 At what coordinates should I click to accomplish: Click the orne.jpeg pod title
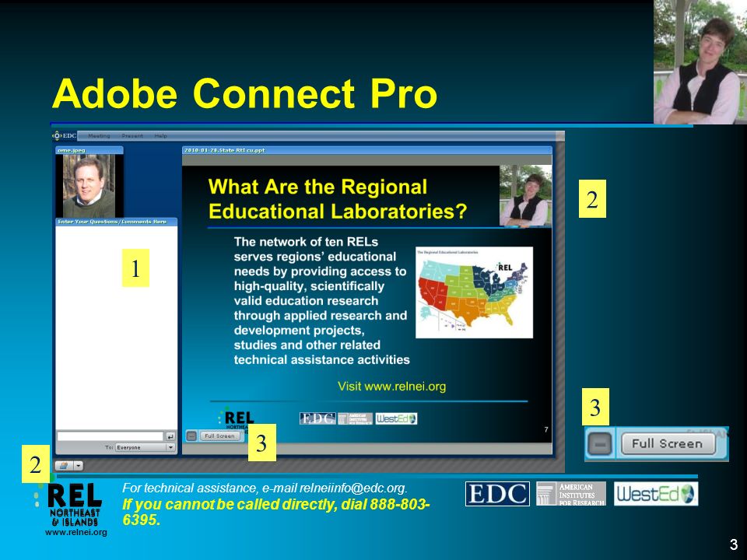(72, 150)
